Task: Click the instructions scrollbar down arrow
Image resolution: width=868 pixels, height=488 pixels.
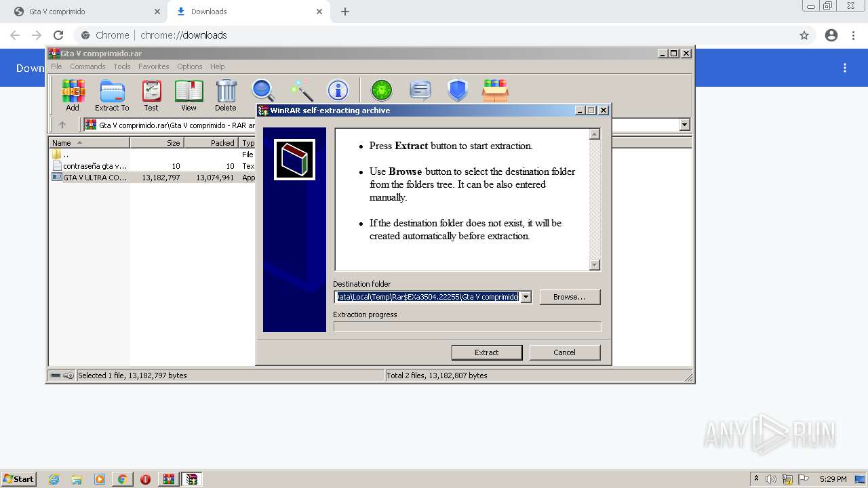Action: [x=595, y=265]
